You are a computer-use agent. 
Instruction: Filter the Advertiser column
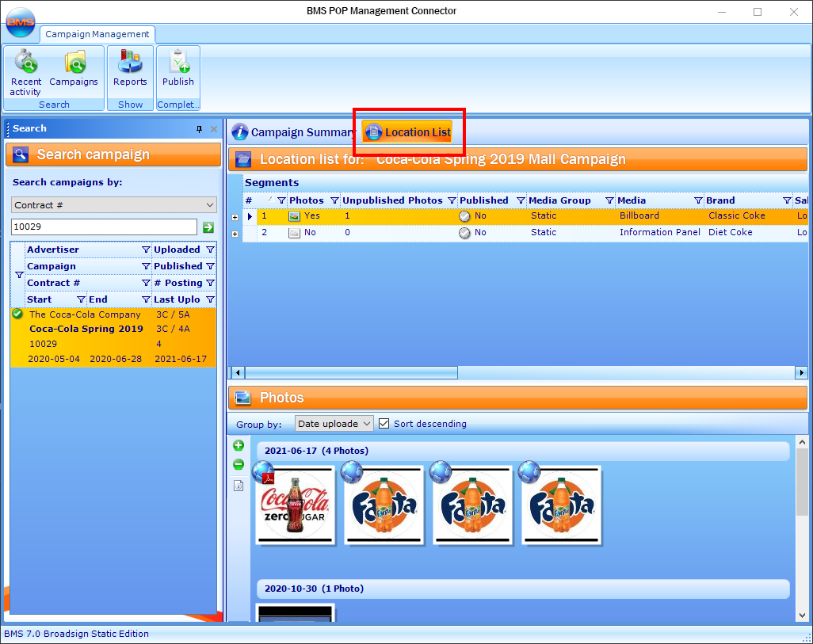click(146, 250)
